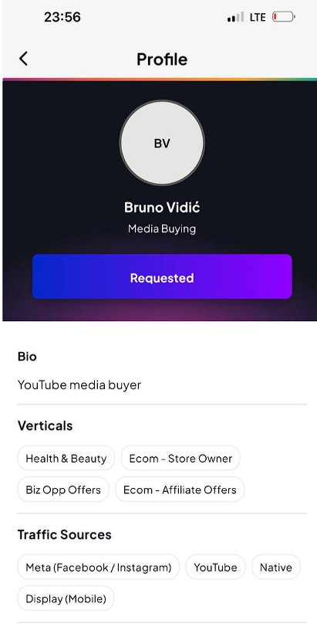
Task: Tap the YouTube media buyer bio text
Action: 79,385
